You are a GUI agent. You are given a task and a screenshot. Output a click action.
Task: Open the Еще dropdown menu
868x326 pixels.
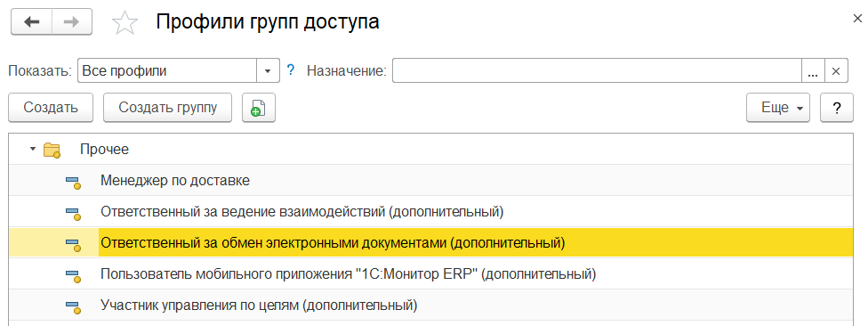click(778, 108)
